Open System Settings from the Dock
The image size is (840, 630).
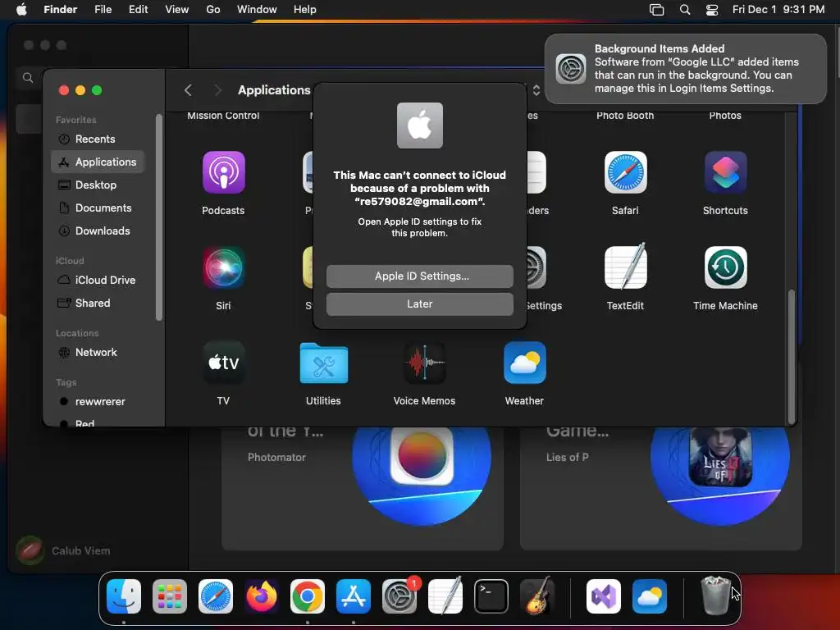(399, 596)
